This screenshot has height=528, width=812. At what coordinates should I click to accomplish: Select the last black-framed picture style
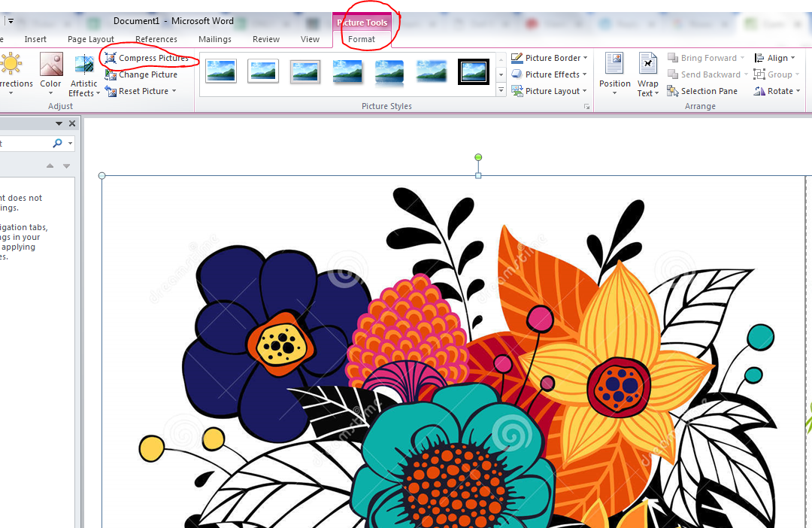click(x=474, y=72)
